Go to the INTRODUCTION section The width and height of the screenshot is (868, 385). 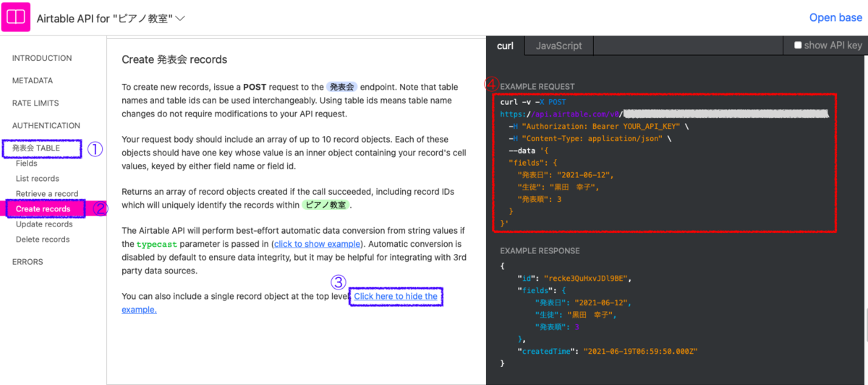42,58
